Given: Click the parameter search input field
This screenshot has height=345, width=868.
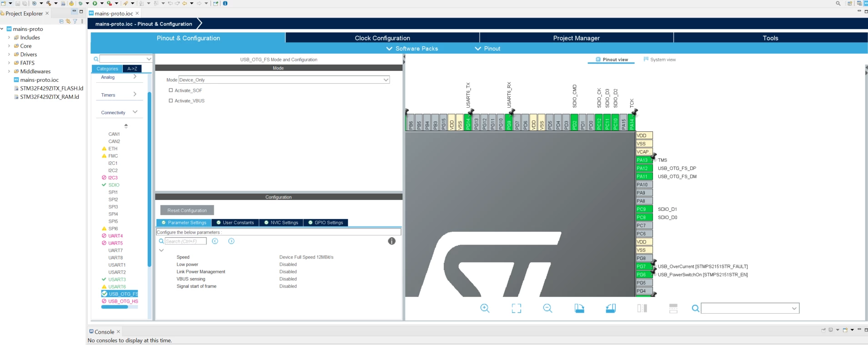Looking at the screenshot, I should click(x=186, y=241).
